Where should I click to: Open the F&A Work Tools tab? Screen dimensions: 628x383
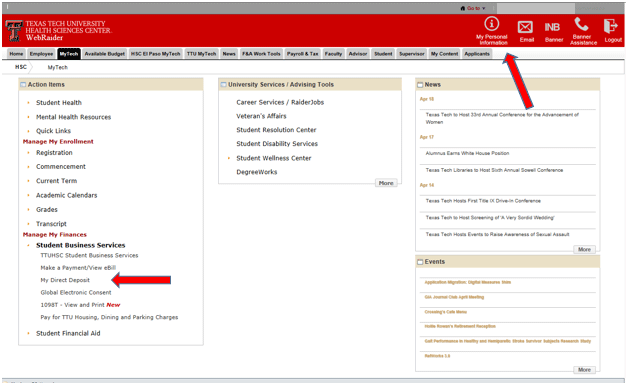(261, 54)
